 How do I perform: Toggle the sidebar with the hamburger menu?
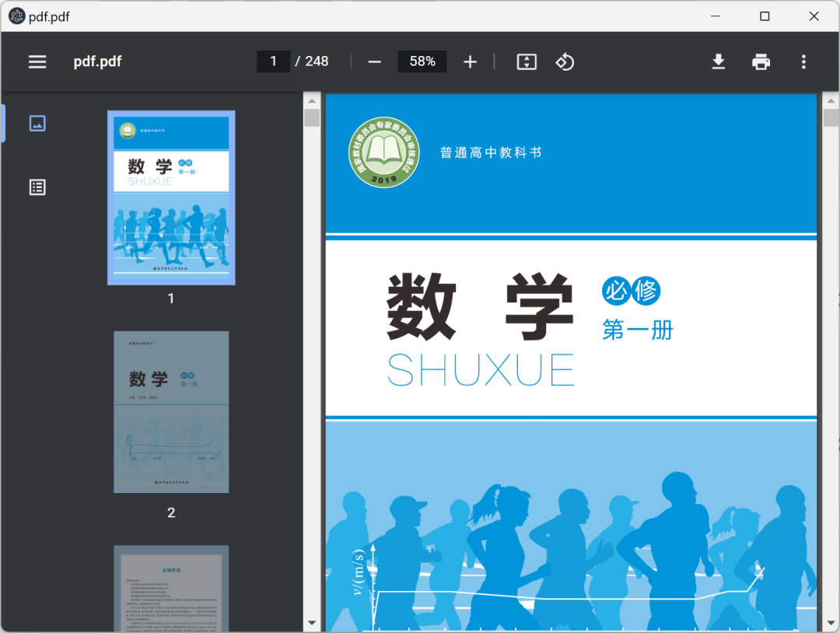[x=37, y=62]
